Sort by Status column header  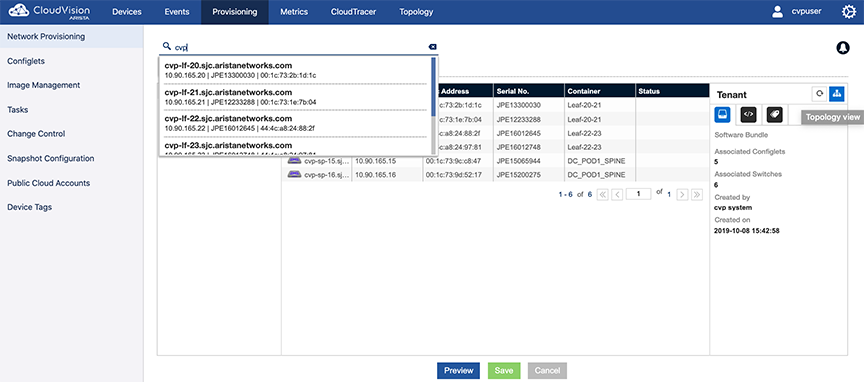(671, 91)
